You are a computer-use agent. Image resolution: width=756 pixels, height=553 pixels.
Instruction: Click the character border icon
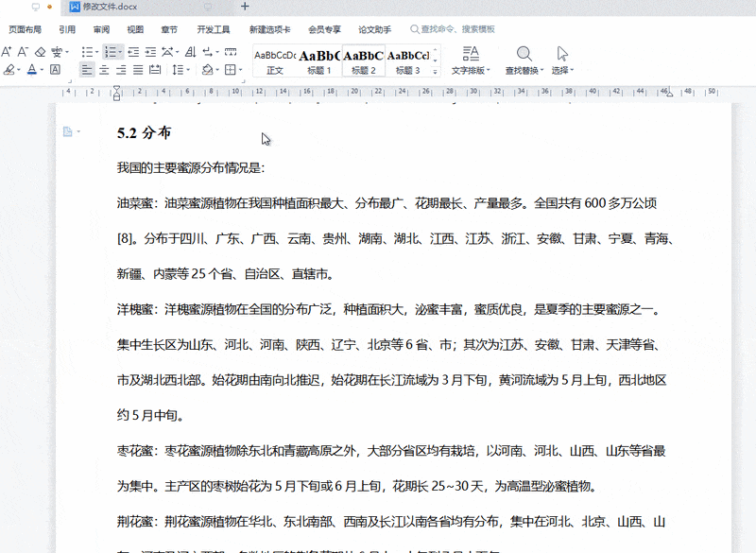[56, 70]
